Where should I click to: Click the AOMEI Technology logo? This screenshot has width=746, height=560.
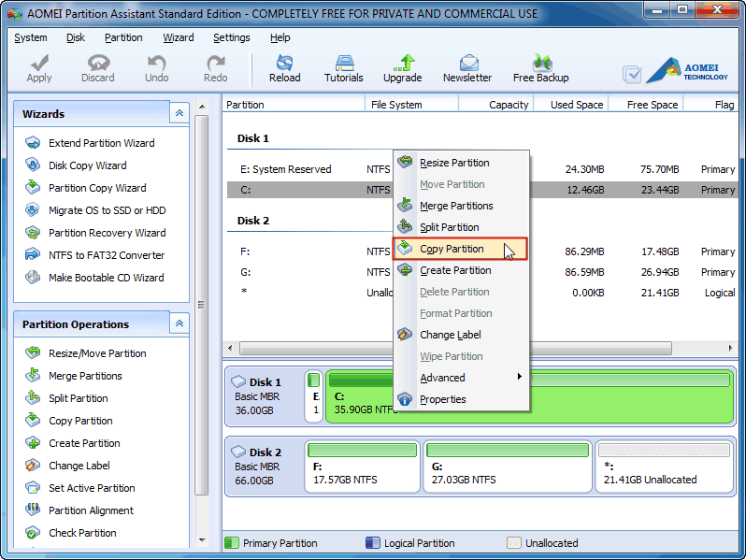pos(687,71)
